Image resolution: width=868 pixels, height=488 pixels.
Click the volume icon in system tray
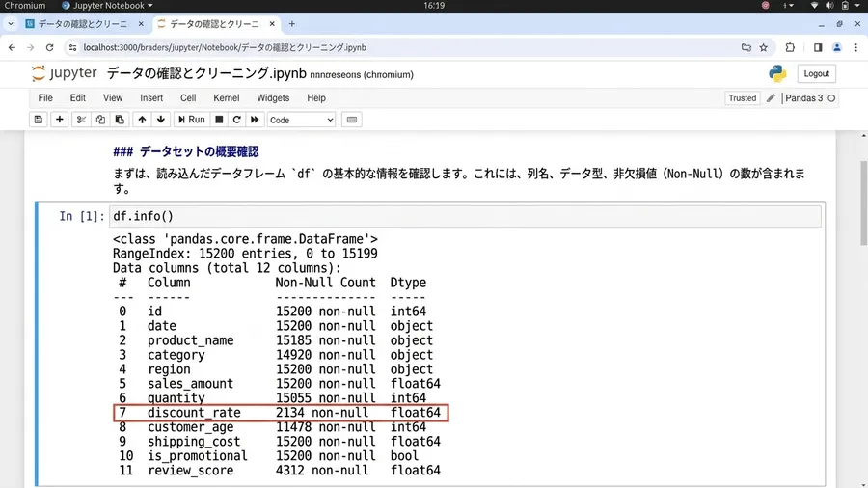coord(829,6)
